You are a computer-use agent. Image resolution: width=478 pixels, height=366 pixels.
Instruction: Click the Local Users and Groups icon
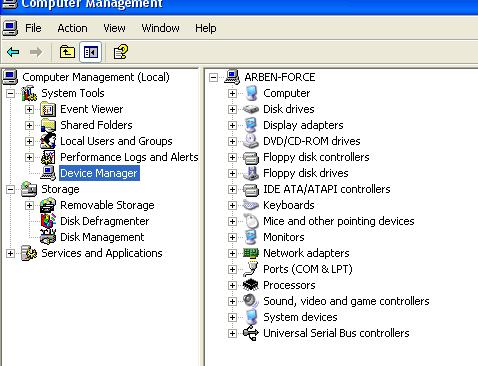(48, 141)
